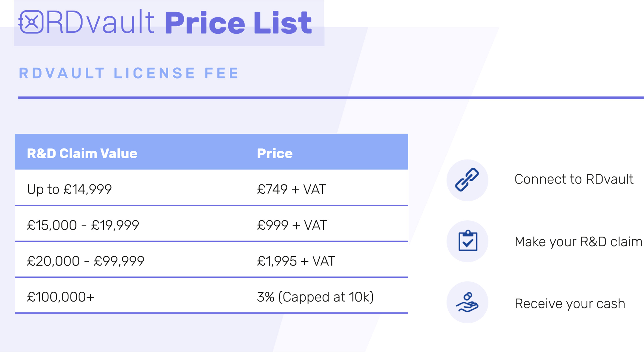Image resolution: width=644 pixels, height=352 pixels.
Task: Click the £749 + VAT price cell
Action: click(x=291, y=189)
